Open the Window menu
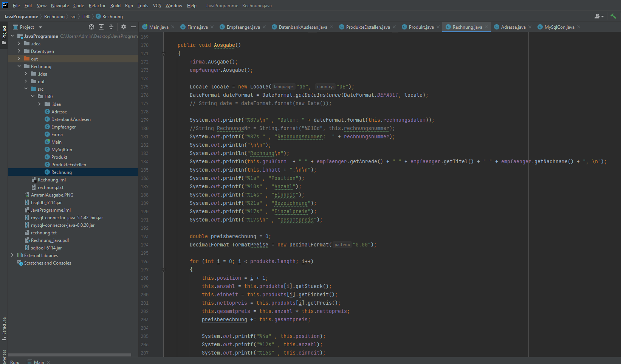Viewport: 621px width, 364px height. pos(174,6)
